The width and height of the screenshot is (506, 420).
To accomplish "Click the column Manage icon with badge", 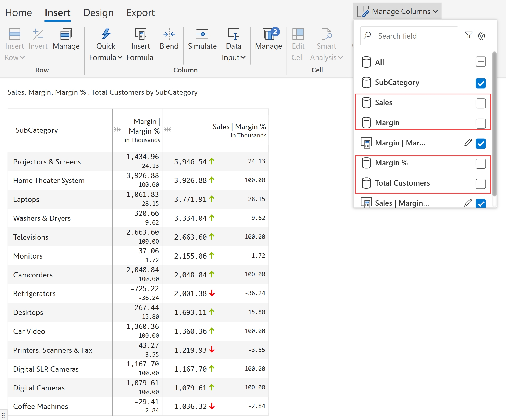I will click(269, 34).
